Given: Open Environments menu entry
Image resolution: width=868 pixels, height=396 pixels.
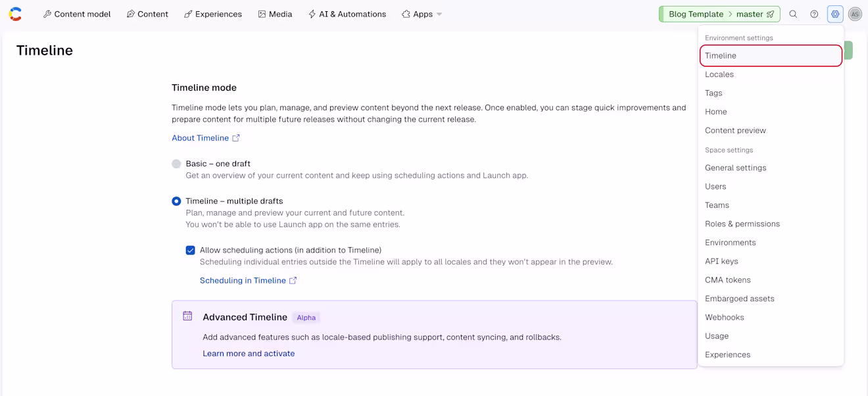Looking at the screenshot, I should tap(771, 242).
